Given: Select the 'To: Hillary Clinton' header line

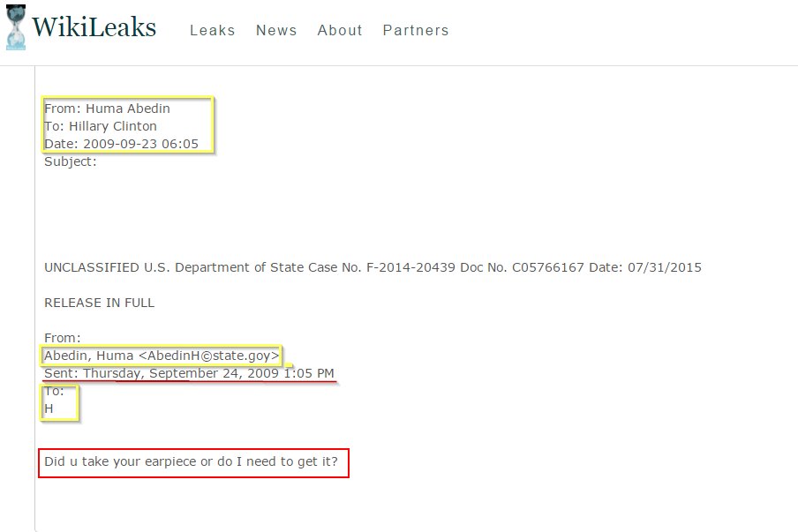Looking at the screenshot, I should click(101, 126).
